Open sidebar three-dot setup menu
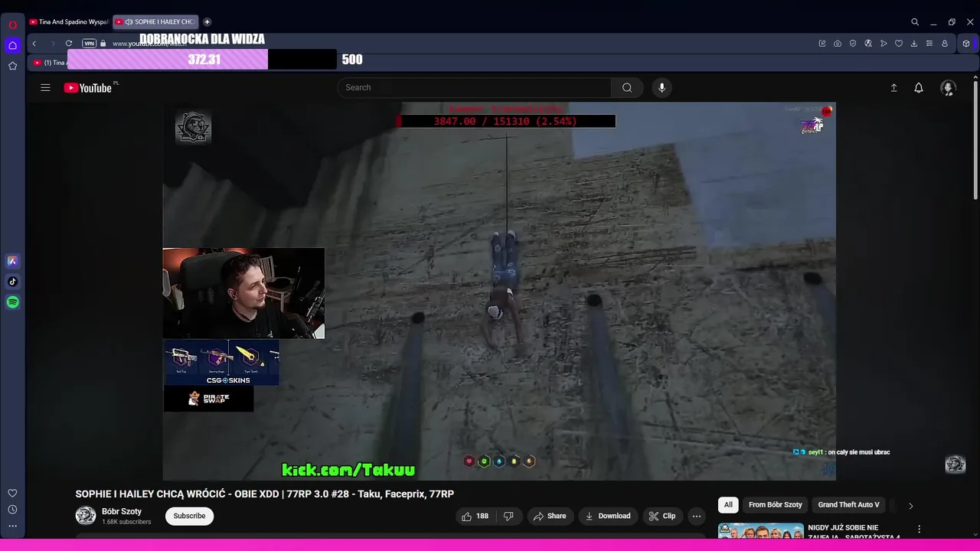Image resolution: width=980 pixels, height=551 pixels. coord(12,526)
